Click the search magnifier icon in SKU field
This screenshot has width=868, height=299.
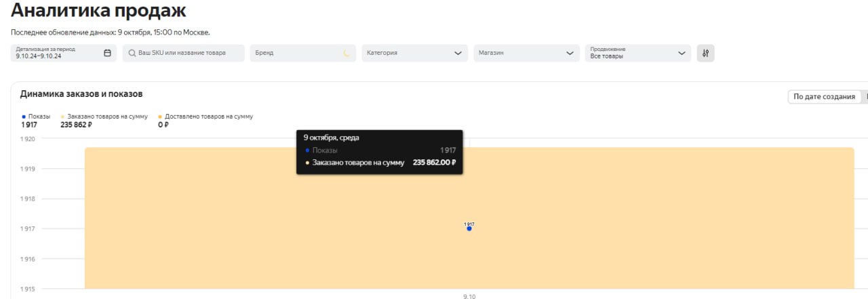(x=132, y=53)
